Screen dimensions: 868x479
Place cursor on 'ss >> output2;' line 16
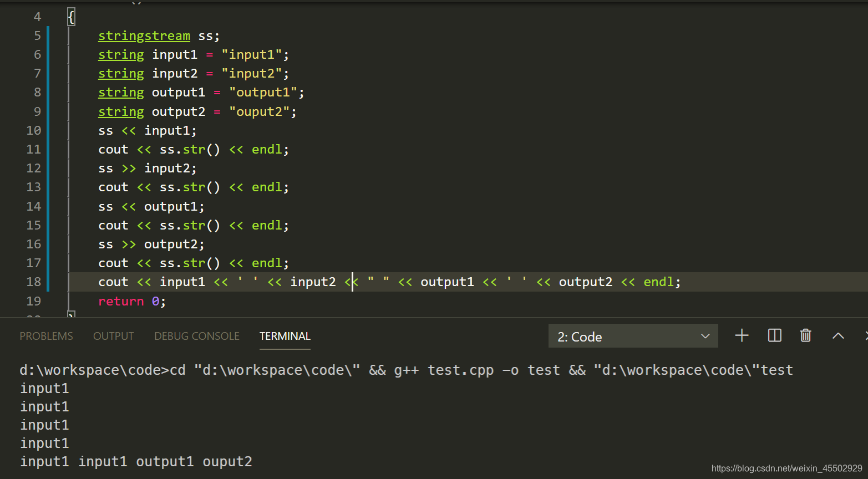[151, 244]
